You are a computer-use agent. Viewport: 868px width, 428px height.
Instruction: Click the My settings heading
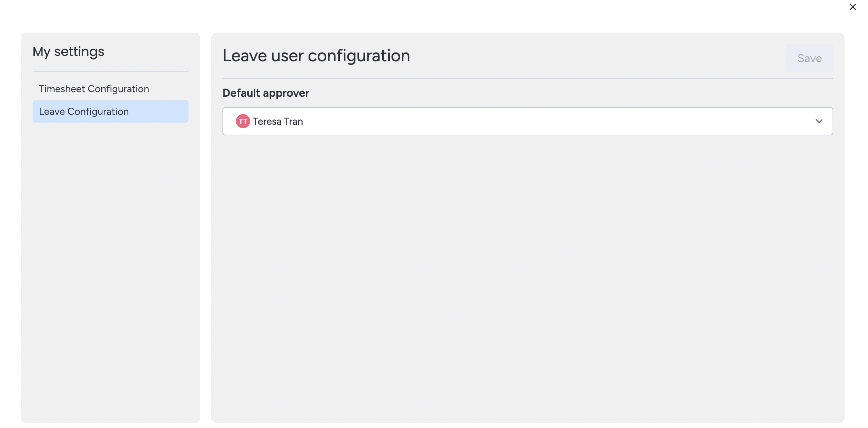[68, 51]
